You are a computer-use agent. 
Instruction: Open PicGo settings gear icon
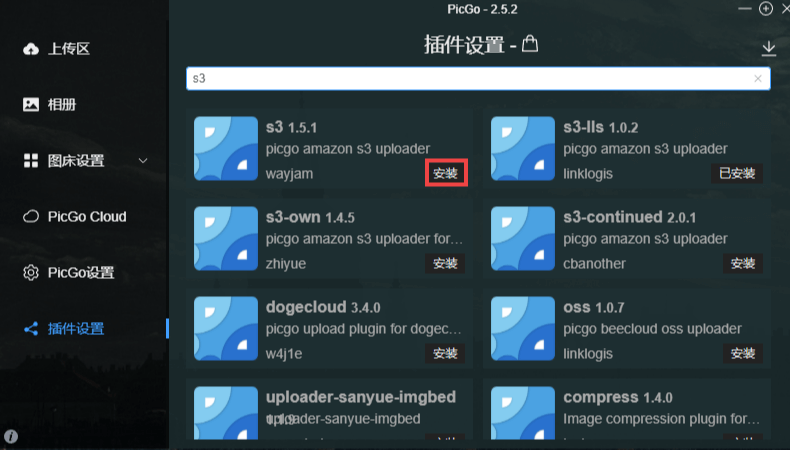click(31, 273)
